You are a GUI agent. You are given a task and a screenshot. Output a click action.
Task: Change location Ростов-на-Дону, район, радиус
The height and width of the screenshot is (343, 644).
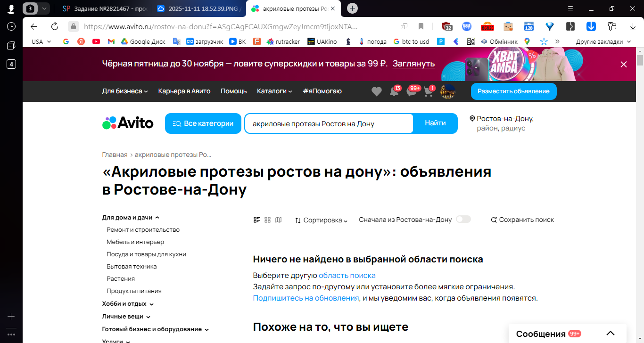(x=502, y=123)
